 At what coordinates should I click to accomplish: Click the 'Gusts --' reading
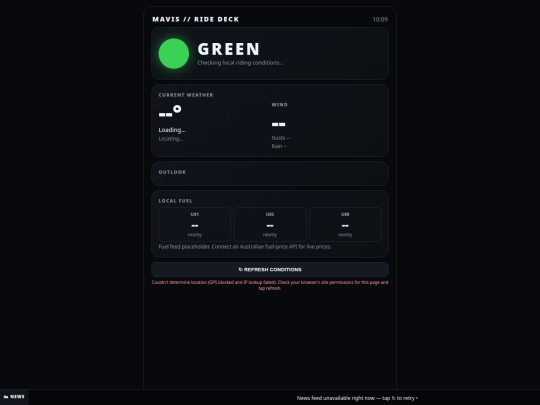coord(281,138)
